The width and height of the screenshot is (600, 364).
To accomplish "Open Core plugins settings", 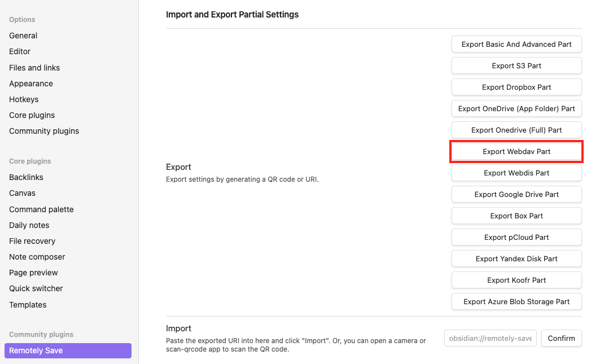I will click(x=32, y=115).
